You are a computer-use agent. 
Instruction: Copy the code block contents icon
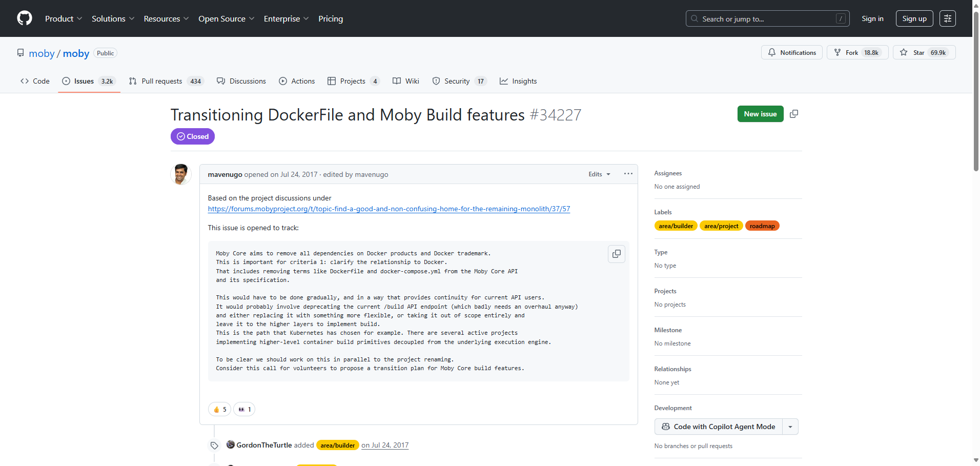click(x=617, y=254)
